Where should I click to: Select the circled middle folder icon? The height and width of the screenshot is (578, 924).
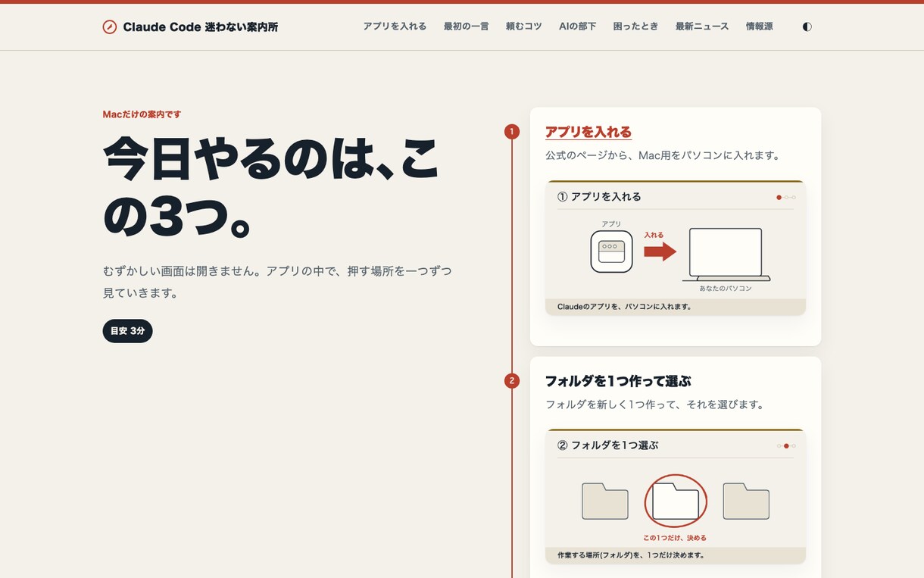pos(676,501)
